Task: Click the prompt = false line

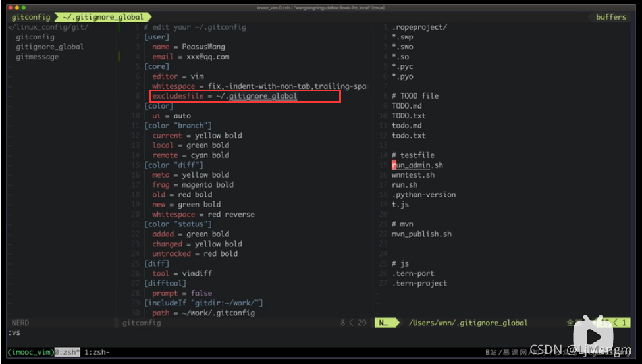Action: 182,293
